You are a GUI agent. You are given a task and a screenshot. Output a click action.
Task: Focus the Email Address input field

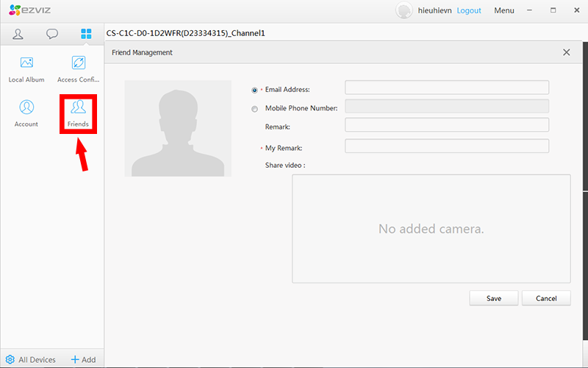447,88
